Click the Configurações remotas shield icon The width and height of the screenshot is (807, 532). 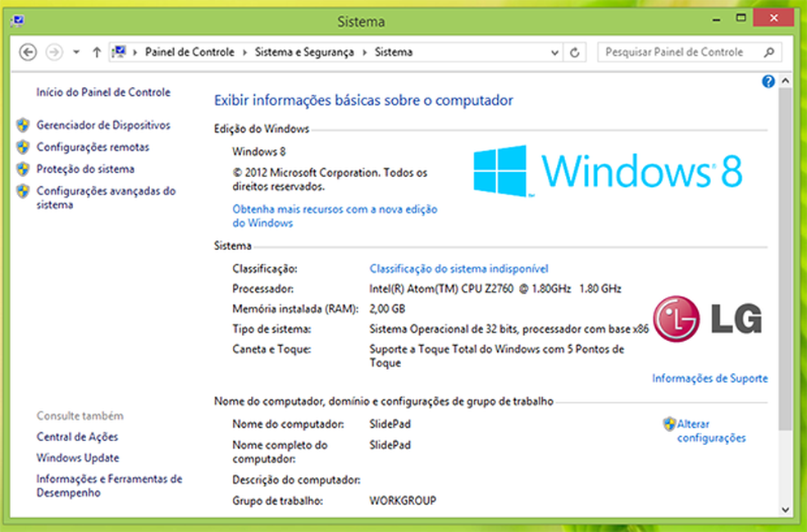pos(23,148)
